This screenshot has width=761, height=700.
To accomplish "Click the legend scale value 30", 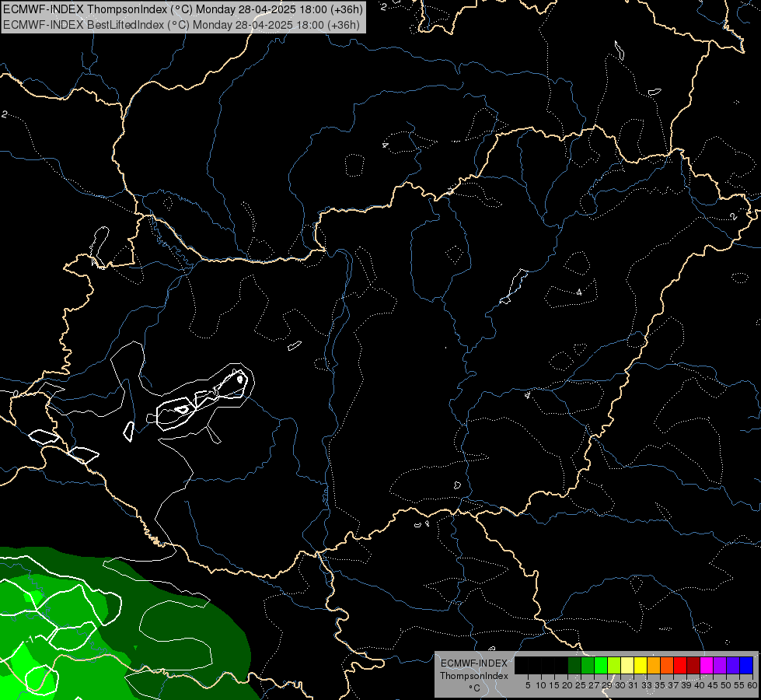I will 620,685.
